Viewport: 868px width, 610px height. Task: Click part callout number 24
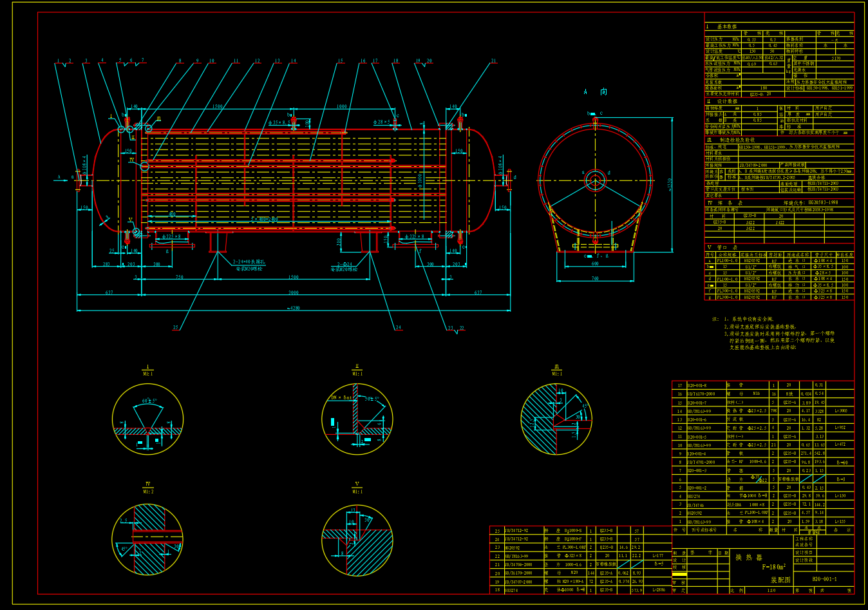pyautogui.click(x=398, y=328)
